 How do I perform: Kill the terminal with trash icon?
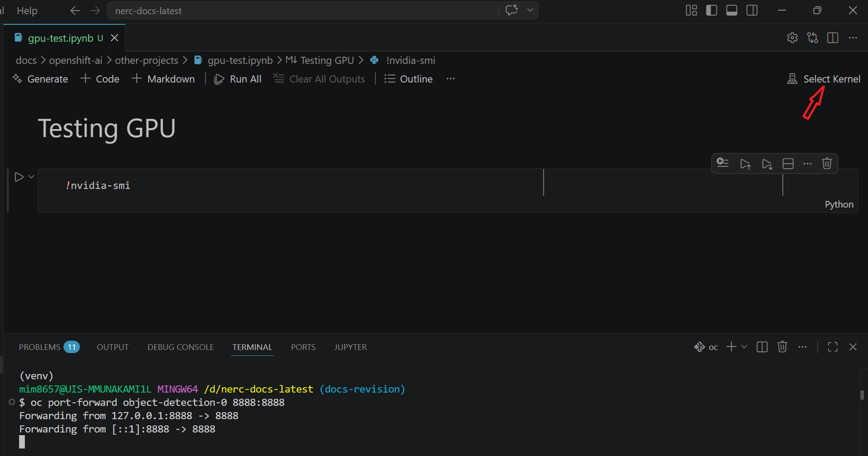pyautogui.click(x=782, y=347)
